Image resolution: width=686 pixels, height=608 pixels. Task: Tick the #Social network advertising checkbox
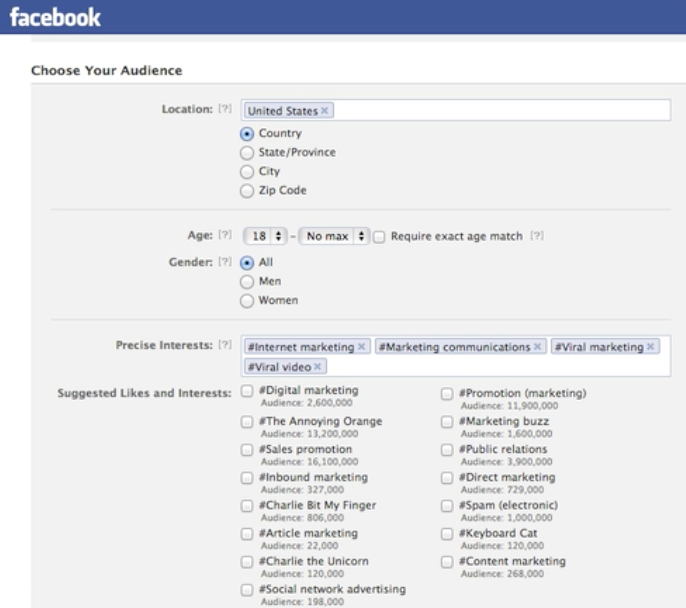(x=247, y=590)
